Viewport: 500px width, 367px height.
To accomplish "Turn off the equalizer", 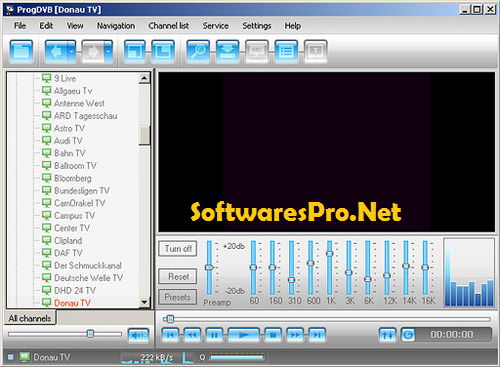I will pyautogui.click(x=178, y=249).
